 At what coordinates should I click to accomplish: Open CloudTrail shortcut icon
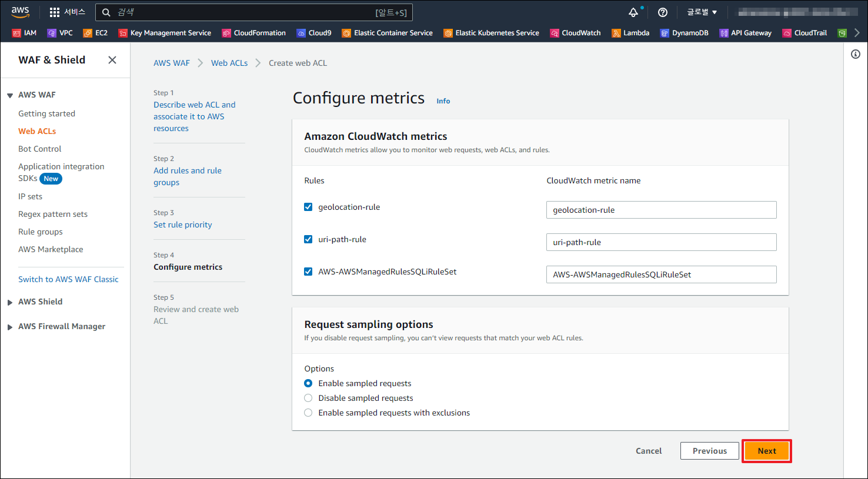click(787, 33)
